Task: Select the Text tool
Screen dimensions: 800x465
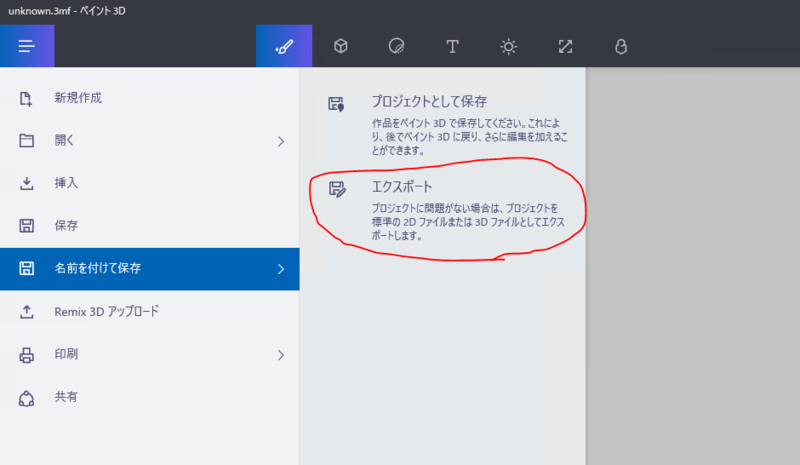Action: (452, 46)
